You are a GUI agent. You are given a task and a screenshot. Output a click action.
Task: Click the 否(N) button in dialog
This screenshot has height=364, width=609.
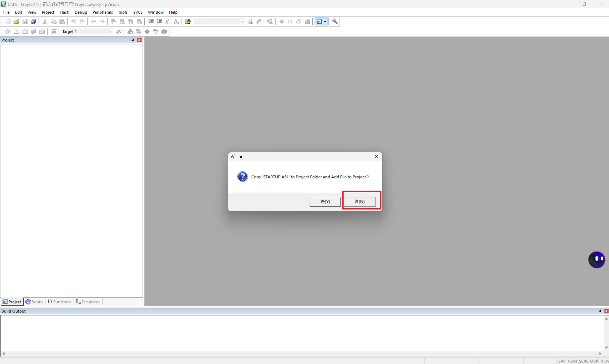(359, 201)
